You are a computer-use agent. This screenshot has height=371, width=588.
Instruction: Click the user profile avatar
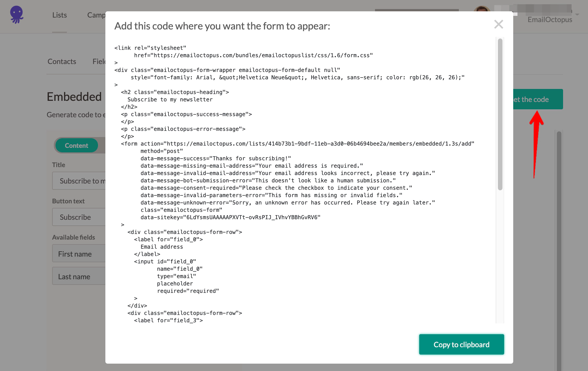coord(482,9)
